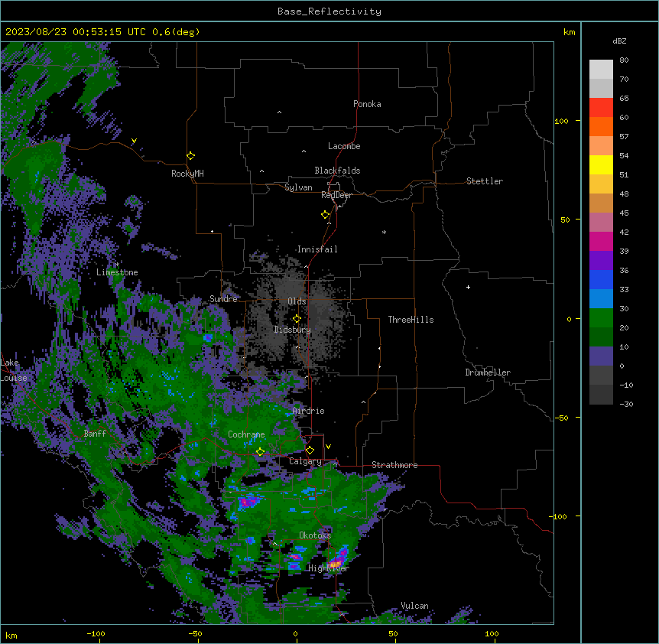Click the yellow V marker northeast of Calgary
Image resolution: width=659 pixels, height=644 pixels.
328,446
